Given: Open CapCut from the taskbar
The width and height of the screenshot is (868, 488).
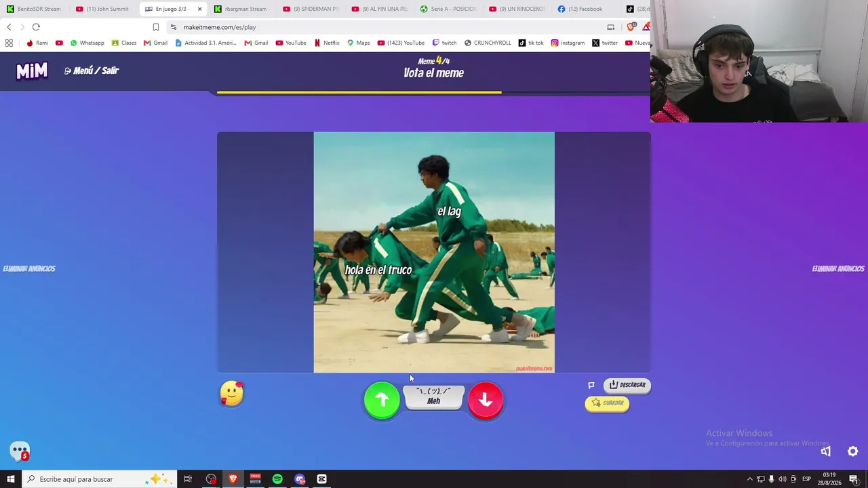Looking at the screenshot, I should (321, 479).
